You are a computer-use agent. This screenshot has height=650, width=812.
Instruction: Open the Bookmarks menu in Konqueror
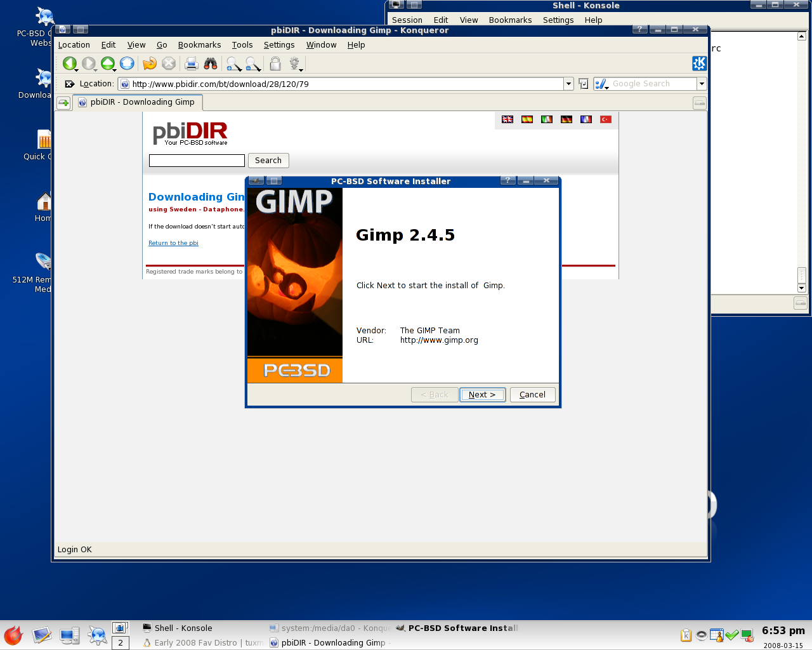[199, 45]
